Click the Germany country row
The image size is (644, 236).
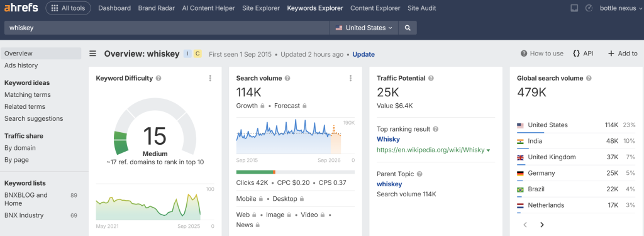point(576,173)
